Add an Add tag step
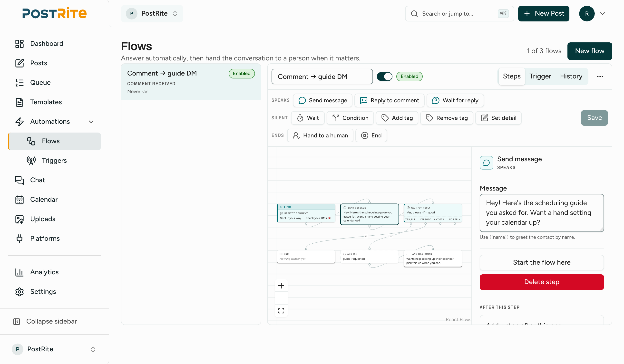 [x=397, y=118]
